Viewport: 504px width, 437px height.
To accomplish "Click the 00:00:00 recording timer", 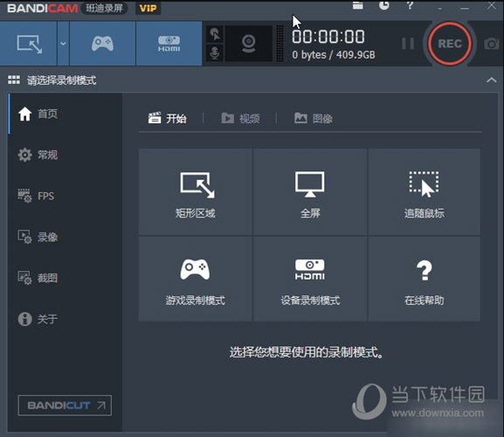I will (328, 37).
